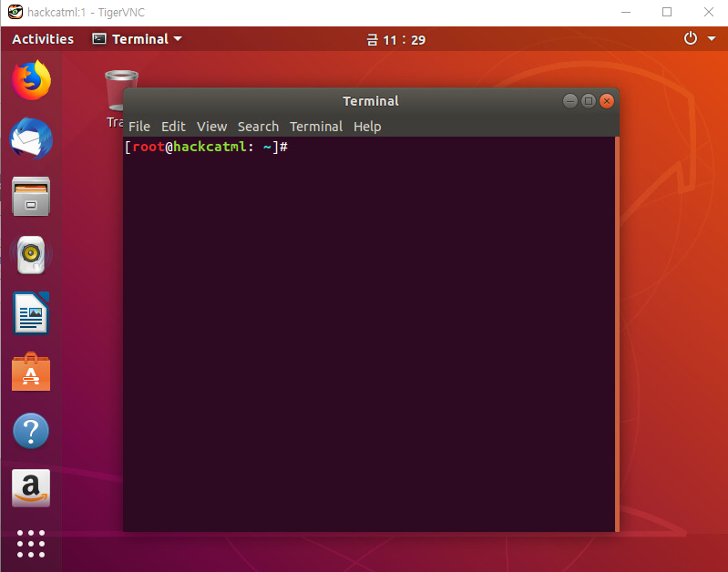Click the power icon in top bar
Image resolution: width=728 pixels, height=572 pixels.
click(691, 38)
